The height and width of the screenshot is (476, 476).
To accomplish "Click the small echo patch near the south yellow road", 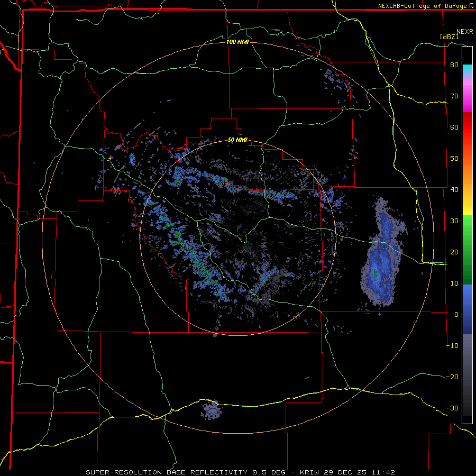I will click(x=212, y=410).
